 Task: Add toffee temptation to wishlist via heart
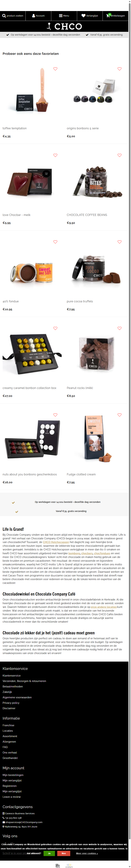pos(55,69)
